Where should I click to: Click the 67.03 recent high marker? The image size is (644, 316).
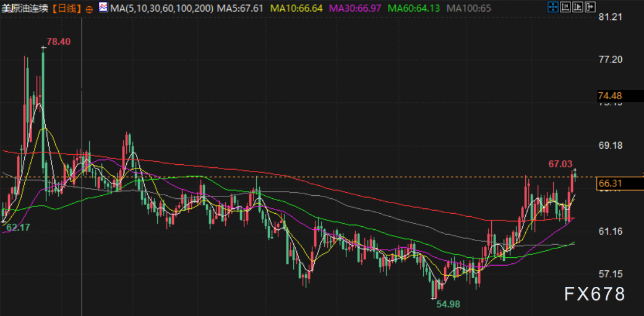(560, 164)
